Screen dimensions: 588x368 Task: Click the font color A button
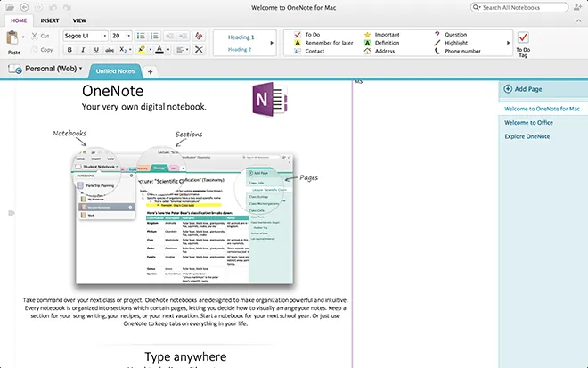point(159,50)
